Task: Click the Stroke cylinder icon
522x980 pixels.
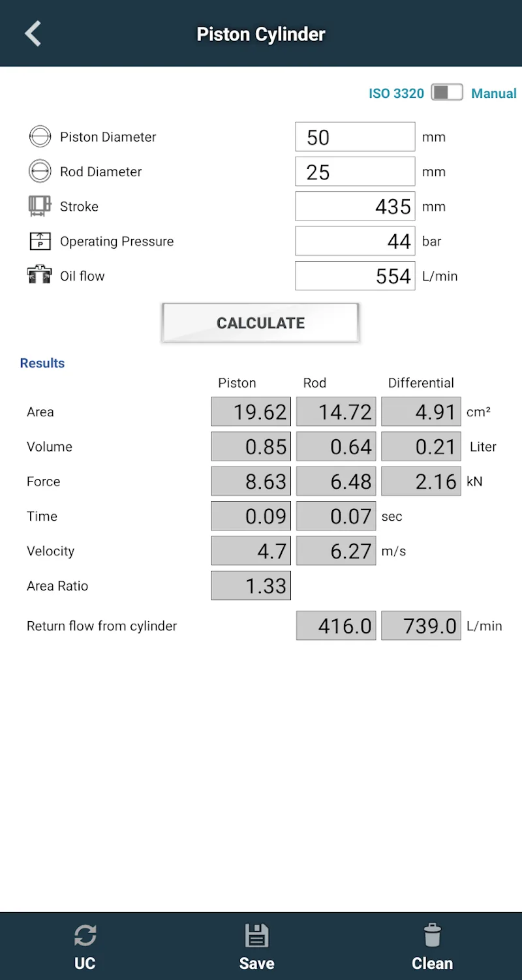Action: coord(40,206)
